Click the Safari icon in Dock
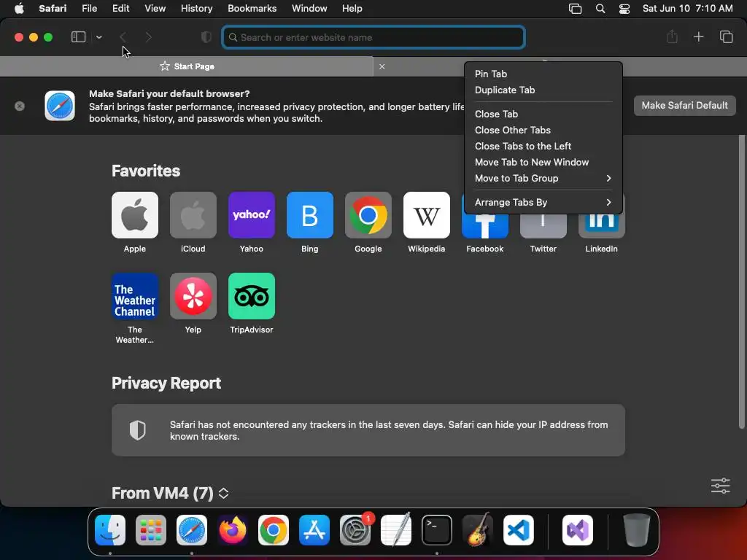 192,530
